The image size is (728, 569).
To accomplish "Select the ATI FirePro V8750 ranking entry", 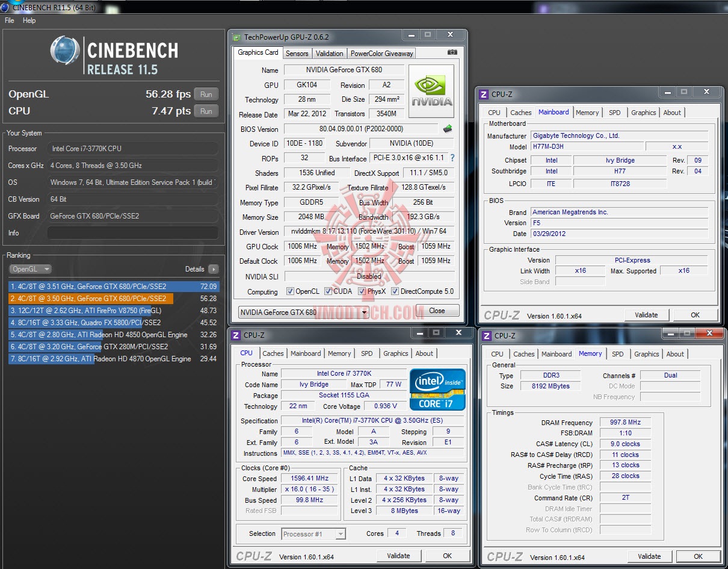I will [x=113, y=311].
